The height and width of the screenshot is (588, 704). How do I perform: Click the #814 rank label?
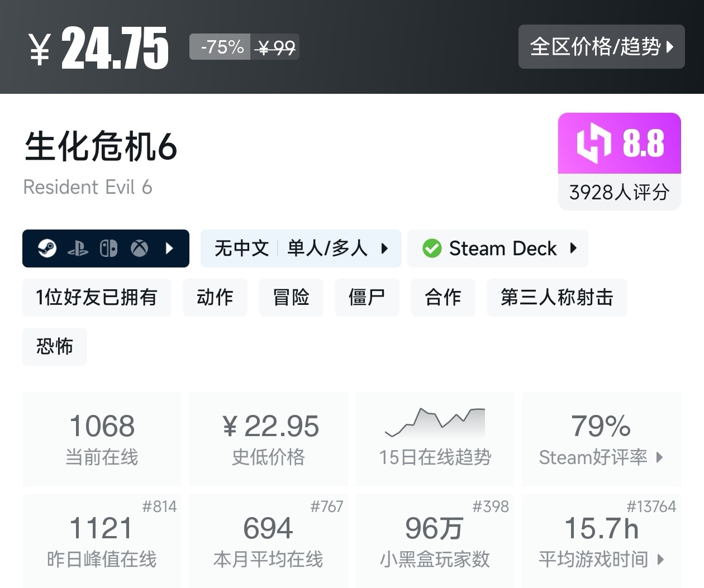pos(159,506)
